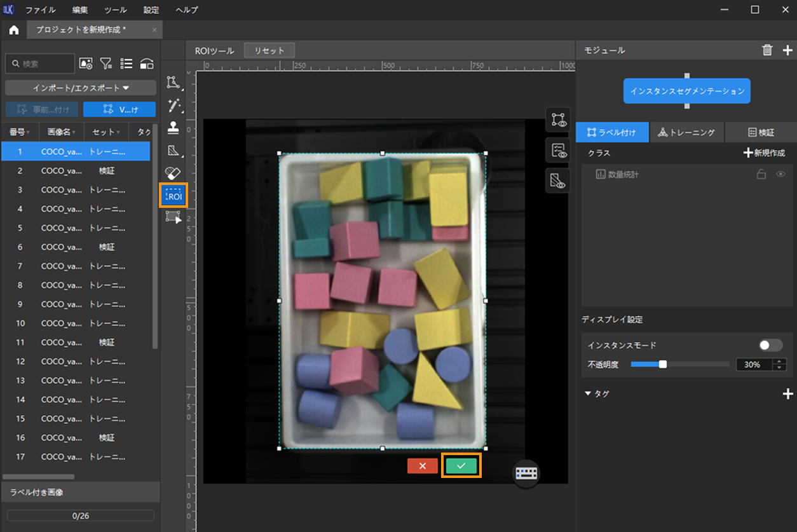This screenshot has height=532, width=797.
Task: Confirm ROI with the green checkmark button
Action: coord(461,466)
